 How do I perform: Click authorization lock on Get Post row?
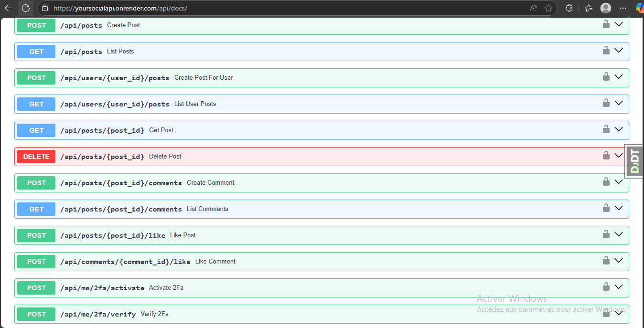click(x=606, y=129)
